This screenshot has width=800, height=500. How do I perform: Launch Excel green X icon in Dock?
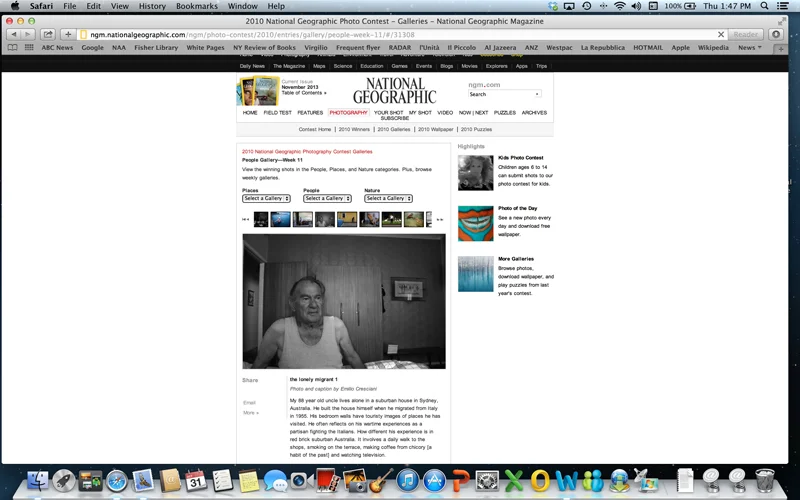tap(514, 481)
